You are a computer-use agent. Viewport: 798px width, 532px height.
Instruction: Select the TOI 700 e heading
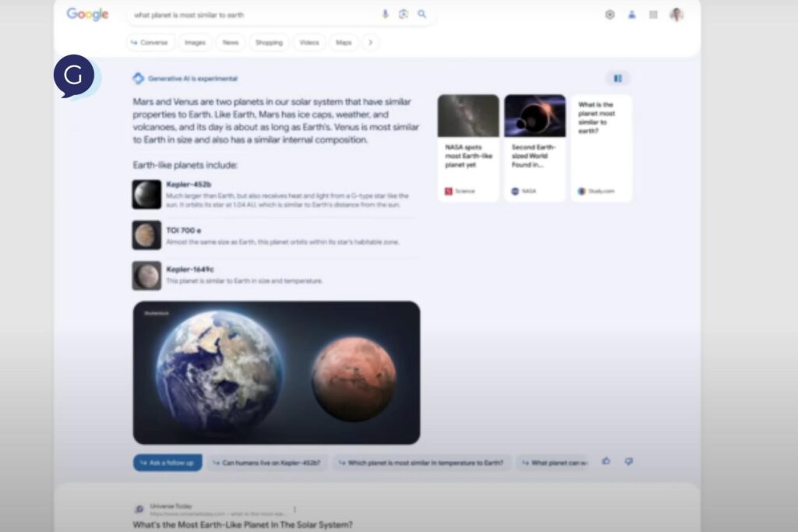pos(184,231)
